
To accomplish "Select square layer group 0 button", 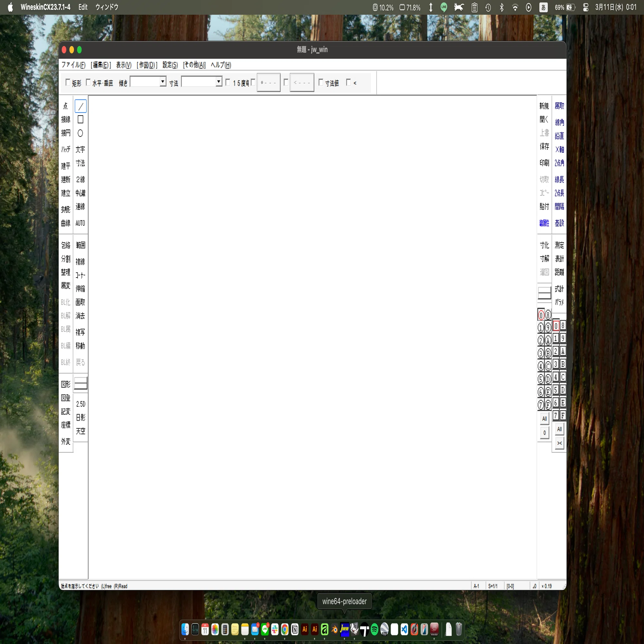I will (556, 326).
